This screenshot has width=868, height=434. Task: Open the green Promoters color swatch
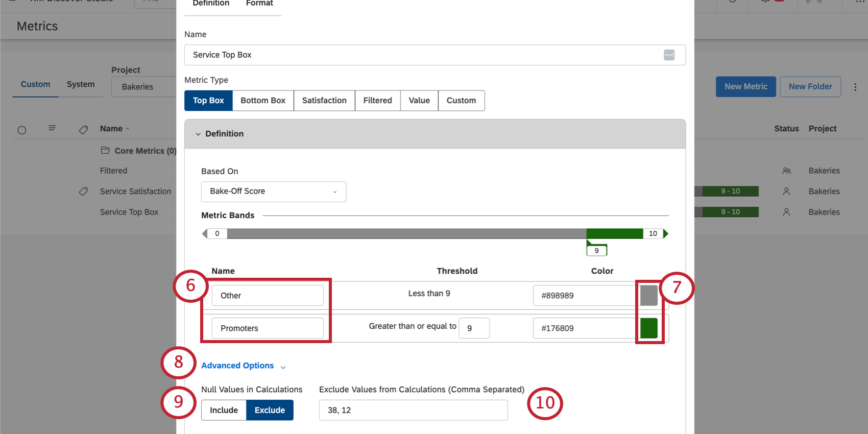[648, 328]
